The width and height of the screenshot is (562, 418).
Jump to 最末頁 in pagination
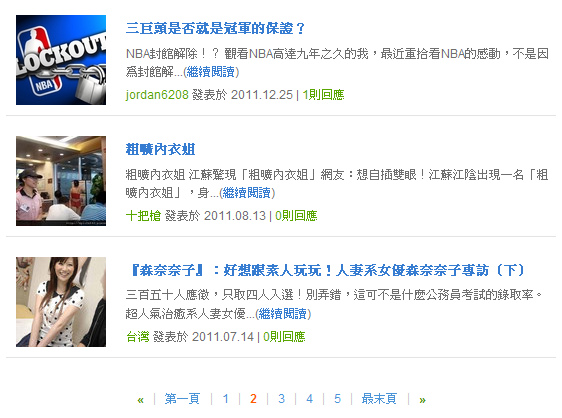(x=379, y=399)
